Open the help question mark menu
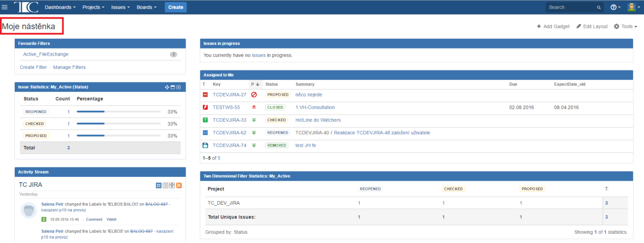 (x=615, y=8)
